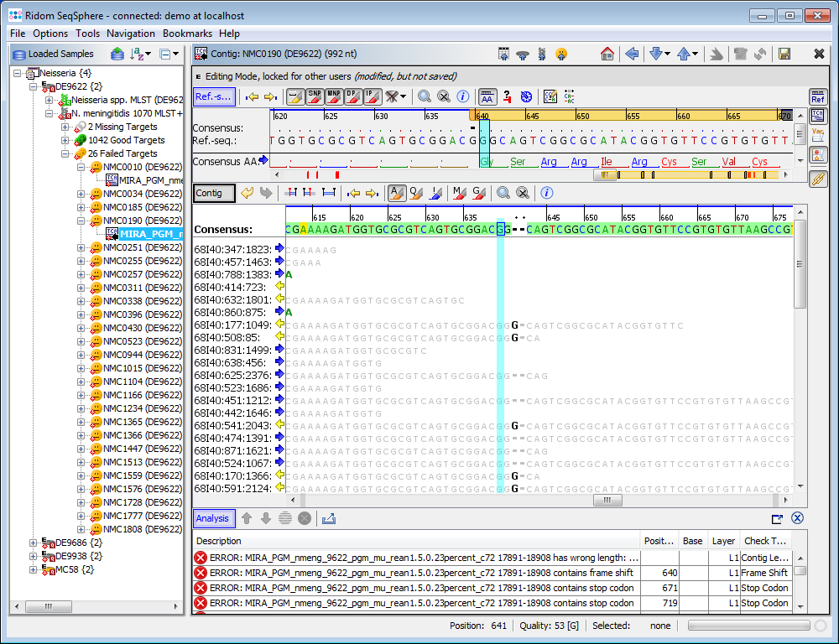Click the Save floppy disk icon
Image resolution: width=839 pixels, height=644 pixels.
[x=784, y=54]
